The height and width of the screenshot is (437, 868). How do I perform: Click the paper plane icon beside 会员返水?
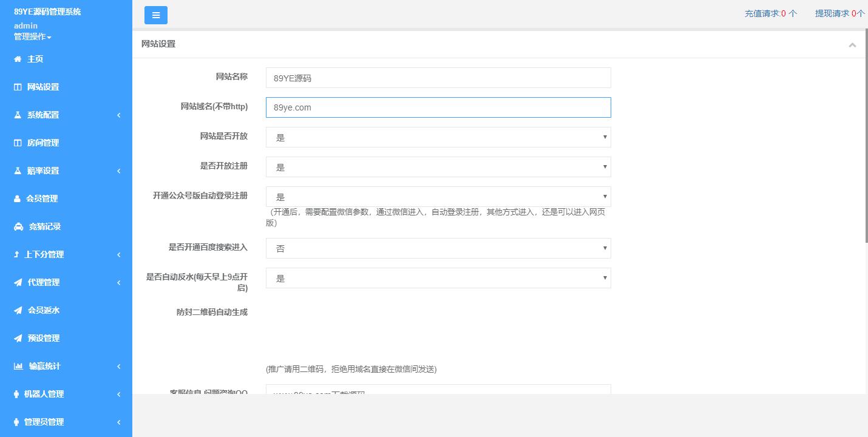(18, 310)
